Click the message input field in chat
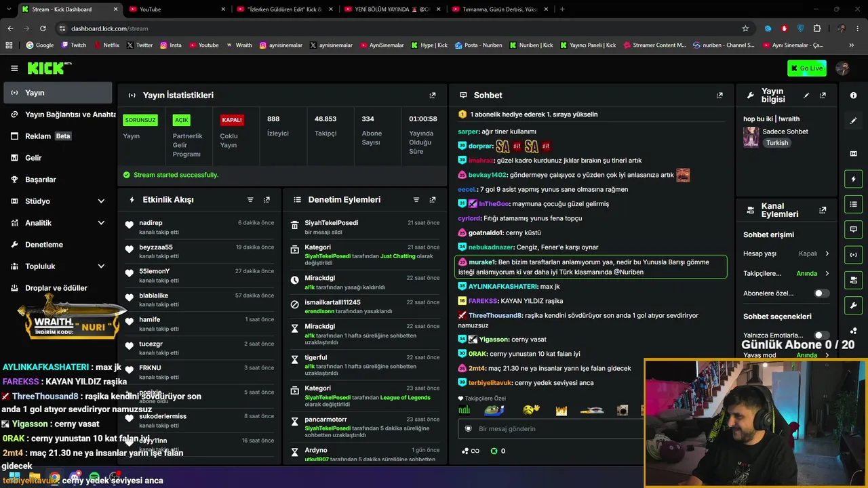868x488 pixels. point(551,429)
